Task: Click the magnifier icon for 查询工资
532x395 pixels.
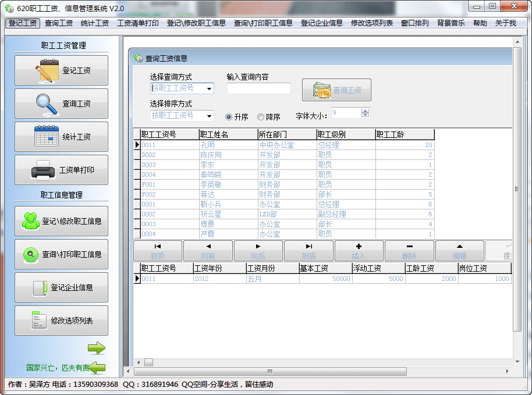Action: [x=47, y=105]
